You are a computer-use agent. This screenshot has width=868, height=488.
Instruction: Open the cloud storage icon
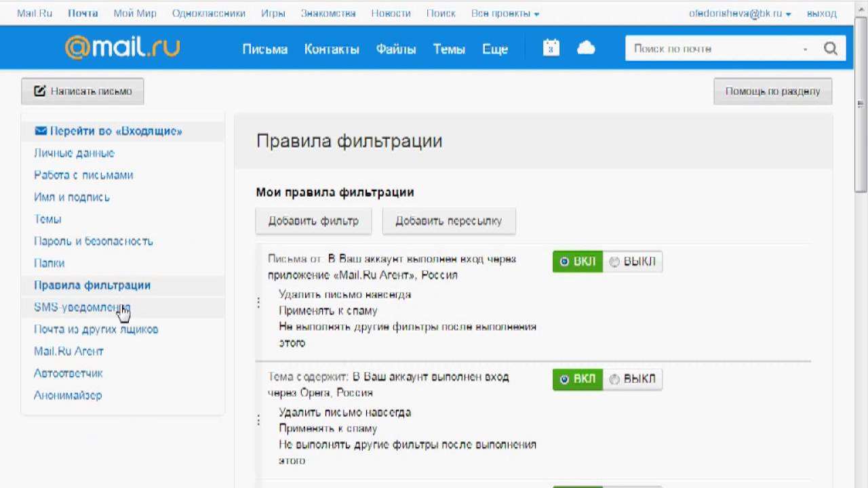coord(586,48)
